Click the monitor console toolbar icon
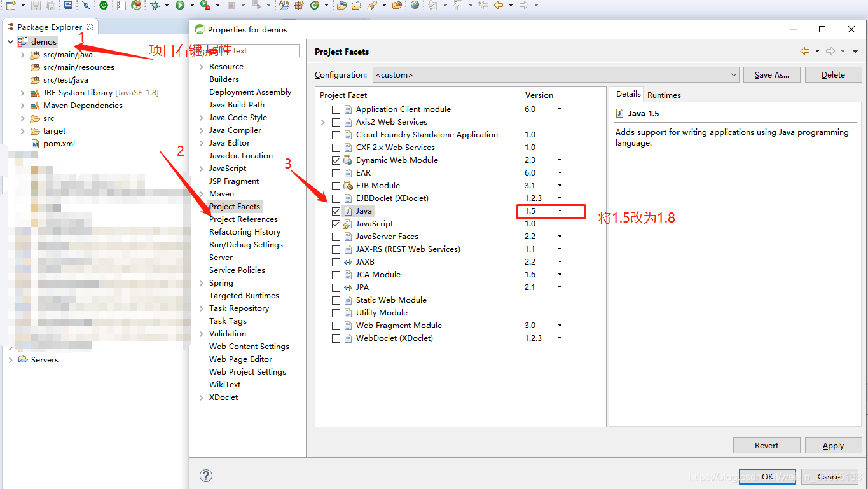The width and height of the screenshot is (868, 489). (68, 5)
